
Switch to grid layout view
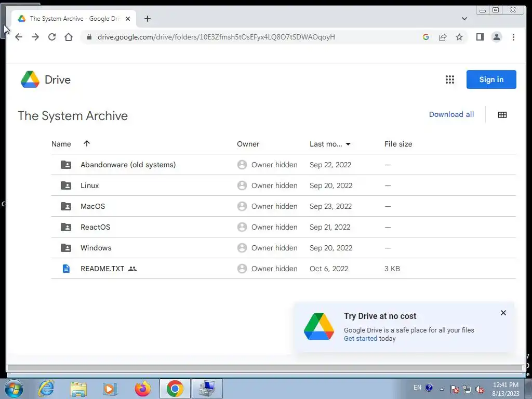pyautogui.click(x=502, y=115)
